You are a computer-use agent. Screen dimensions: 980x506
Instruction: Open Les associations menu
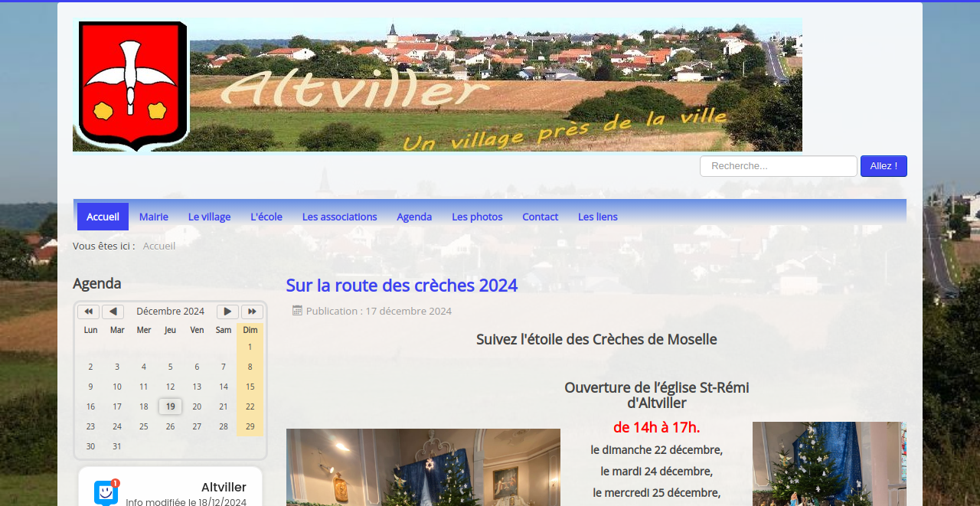[339, 217]
